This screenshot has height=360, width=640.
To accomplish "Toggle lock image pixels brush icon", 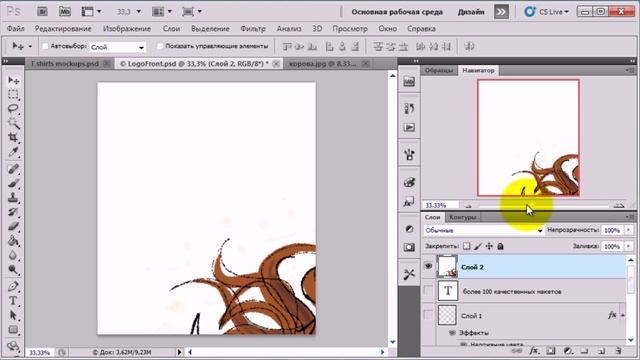I will [478, 246].
